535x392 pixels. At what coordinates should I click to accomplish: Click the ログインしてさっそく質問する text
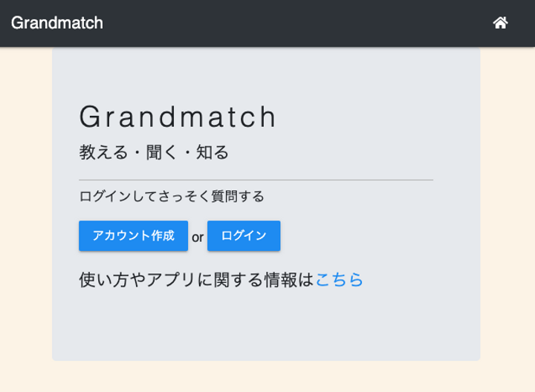click(x=172, y=197)
